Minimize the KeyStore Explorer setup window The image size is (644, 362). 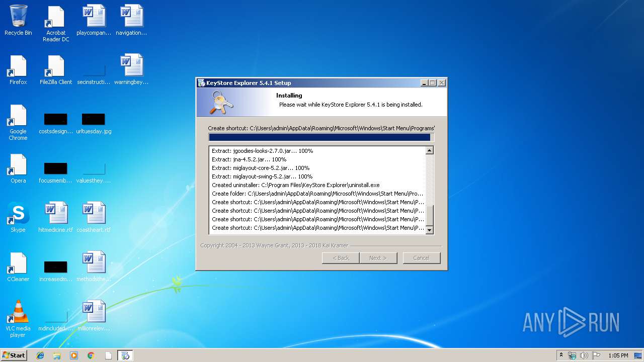[x=424, y=83]
